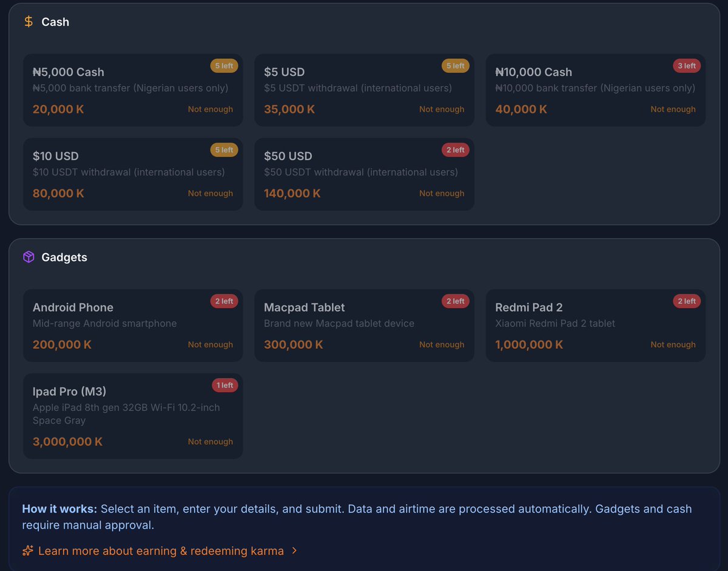
Task: Click the Apple iPad 8th gen description
Action: click(x=126, y=414)
